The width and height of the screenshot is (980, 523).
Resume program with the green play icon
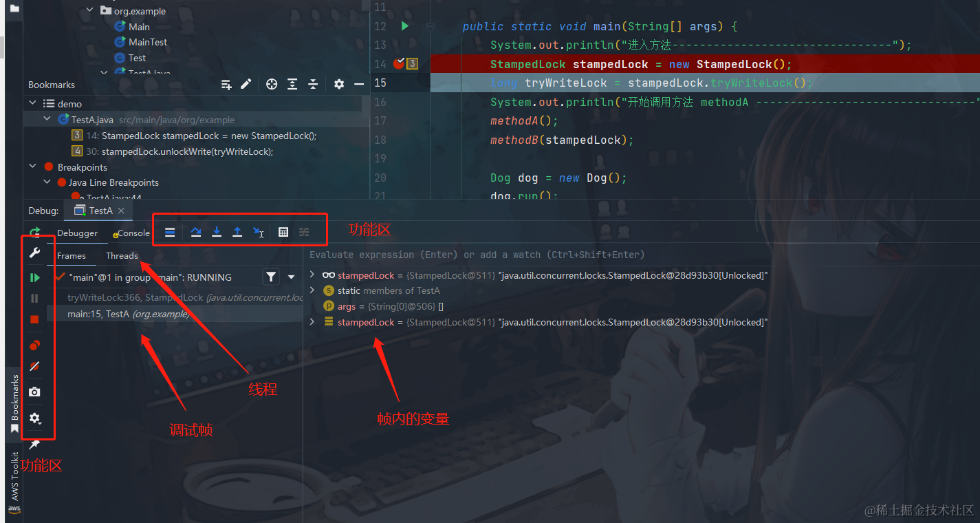[x=35, y=278]
